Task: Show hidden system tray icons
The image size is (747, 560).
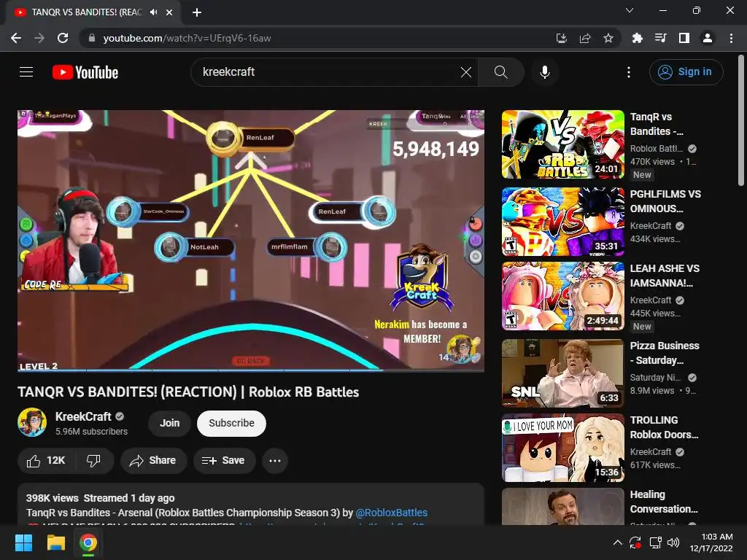Action: (617, 542)
